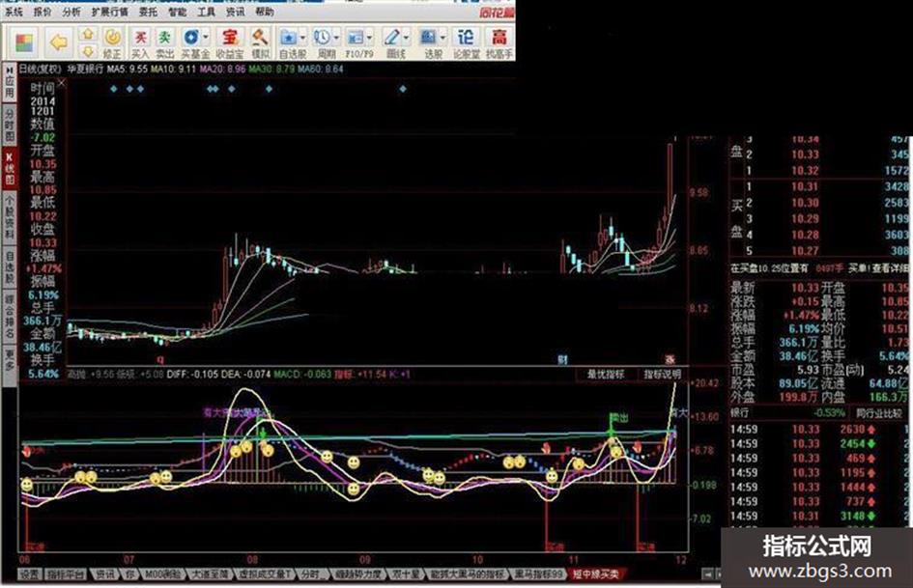
Task: Click the 最优指标 button
Action: (606, 375)
